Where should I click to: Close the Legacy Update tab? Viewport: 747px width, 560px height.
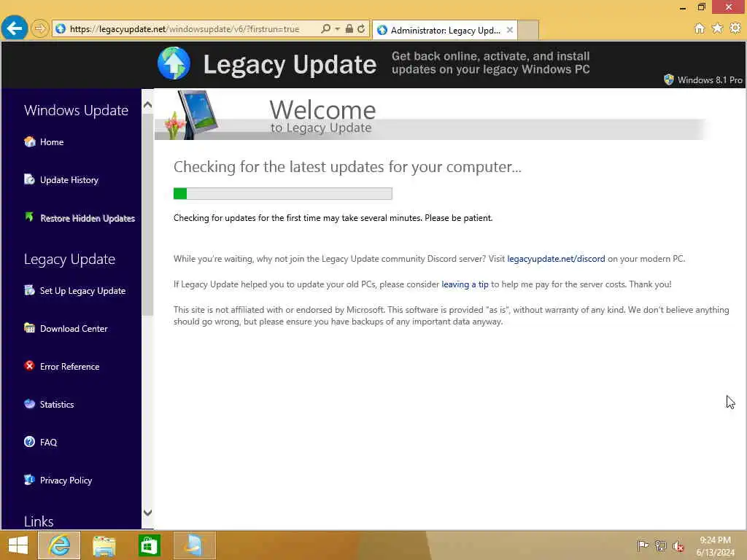(510, 30)
